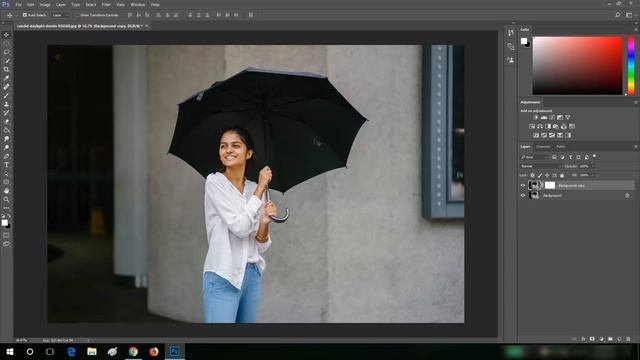Select the Eraser tool
Image resolution: width=640 pixels, height=360 pixels.
6,122
